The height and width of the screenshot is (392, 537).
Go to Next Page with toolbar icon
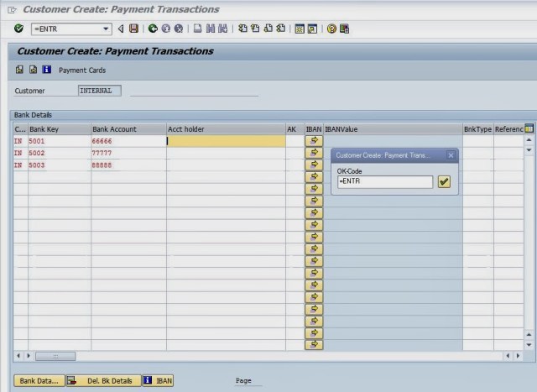(268, 29)
